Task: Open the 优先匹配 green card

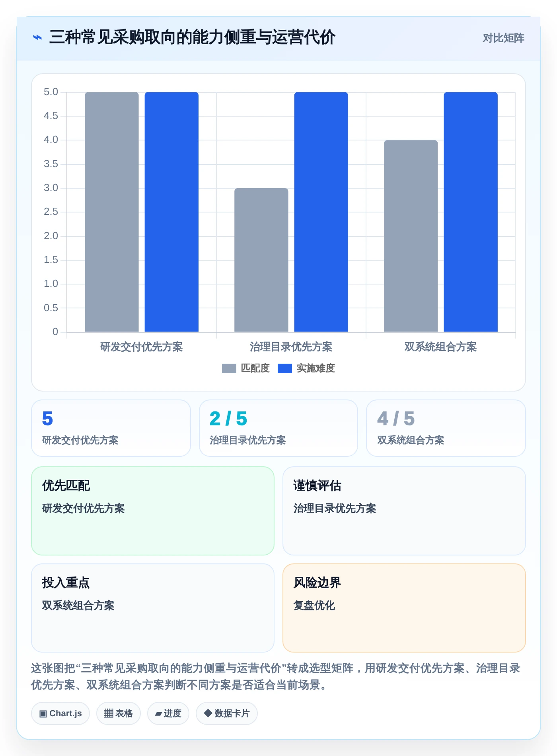Action: [x=153, y=511]
